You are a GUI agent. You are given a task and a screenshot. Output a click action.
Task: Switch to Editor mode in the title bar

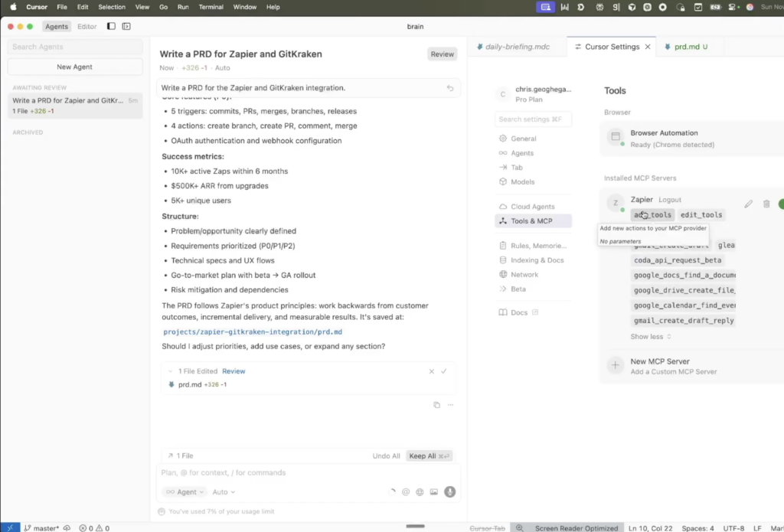[87, 27]
